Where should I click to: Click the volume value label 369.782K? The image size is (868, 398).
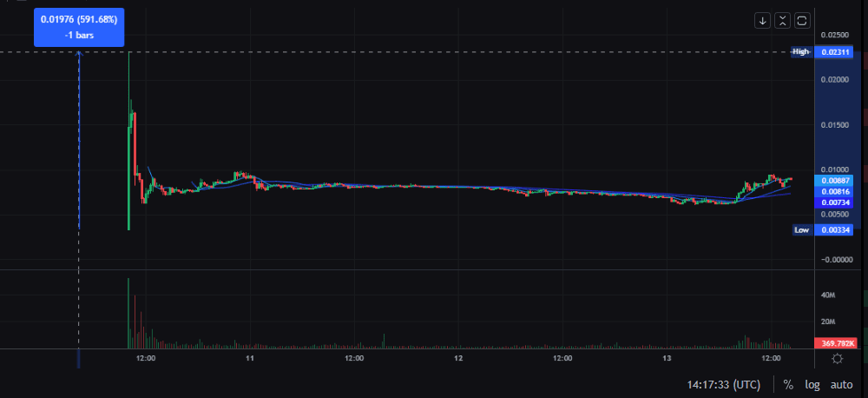[836, 343]
